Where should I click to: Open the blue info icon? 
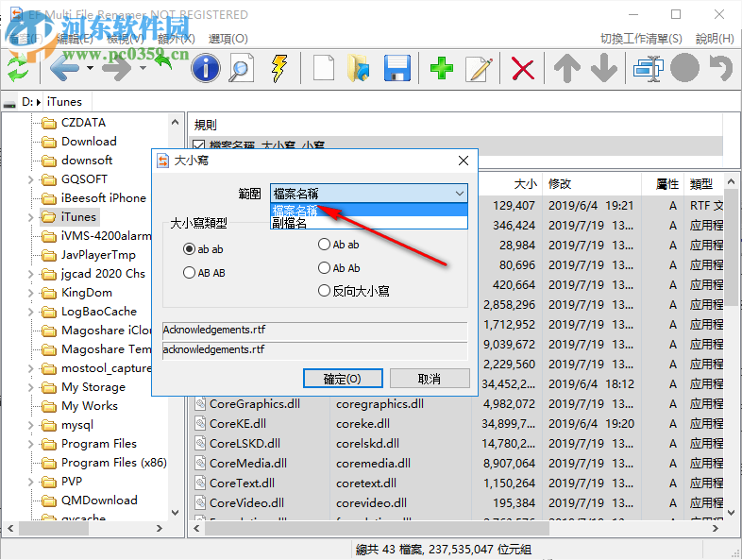(206, 68)
